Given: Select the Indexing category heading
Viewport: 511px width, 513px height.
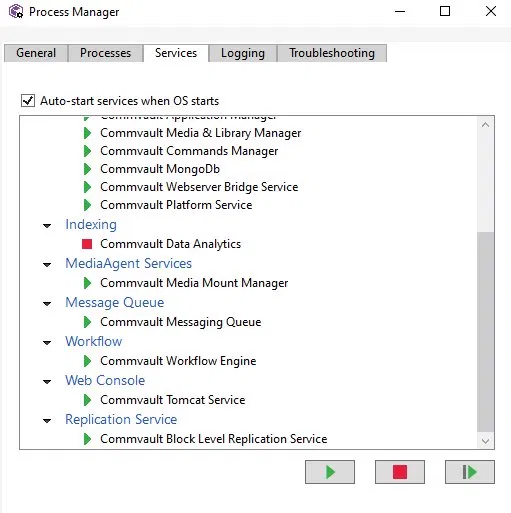Looking at the screenshot, I should [x=91, y=225].
